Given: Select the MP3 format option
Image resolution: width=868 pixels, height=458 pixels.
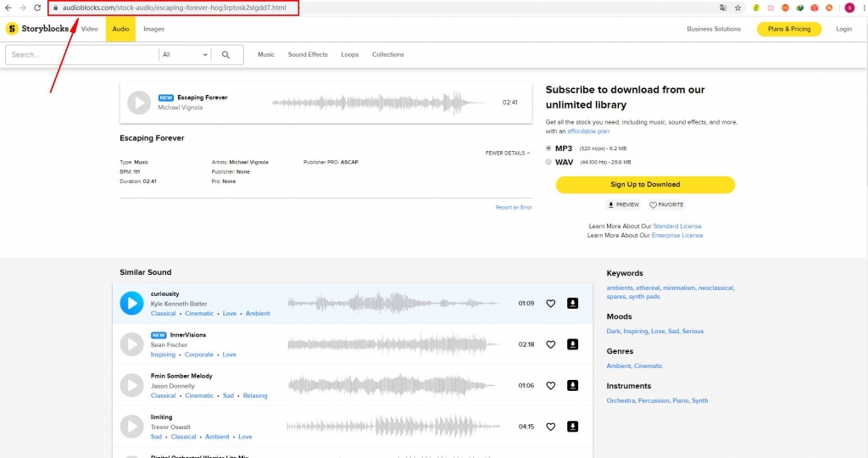Looking at the screenshot, I should (548, 148).
